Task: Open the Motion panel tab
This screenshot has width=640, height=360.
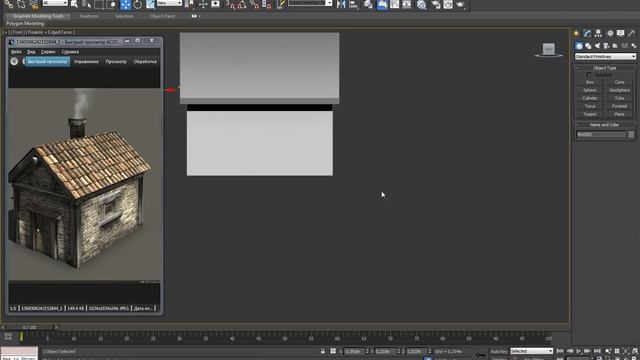Action: tap(610, 33)
